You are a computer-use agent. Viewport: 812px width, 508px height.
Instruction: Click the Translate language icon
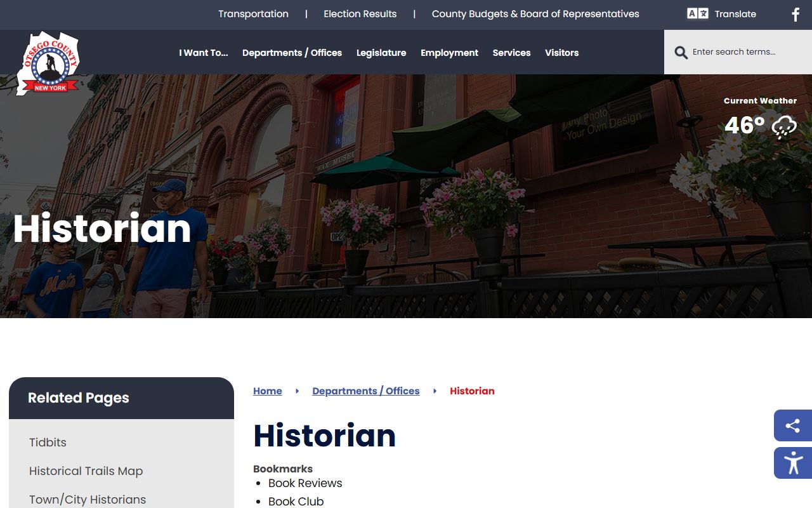tap(698, 13)
